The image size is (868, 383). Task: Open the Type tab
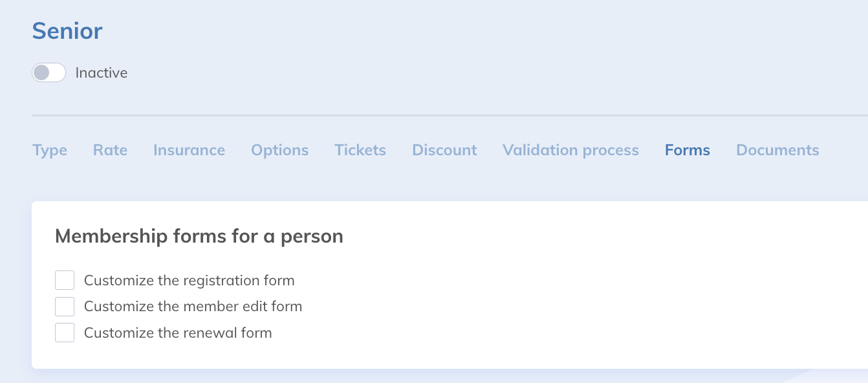click(50, 150)
